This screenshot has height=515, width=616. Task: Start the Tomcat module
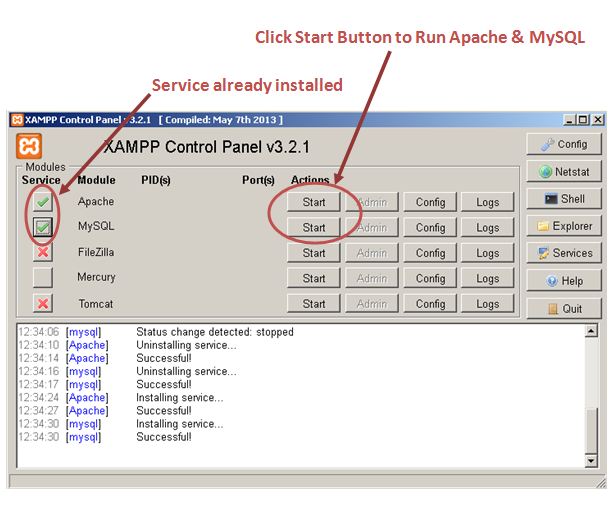[314, 304]
